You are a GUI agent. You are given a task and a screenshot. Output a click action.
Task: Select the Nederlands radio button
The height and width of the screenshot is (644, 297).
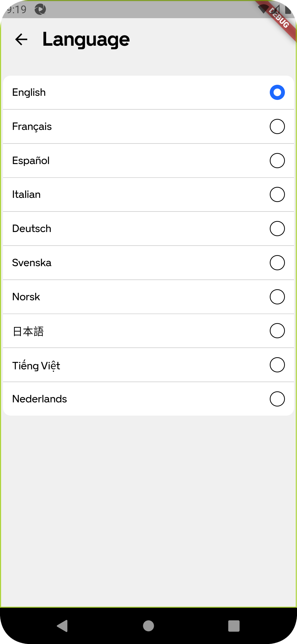(277, 399)
